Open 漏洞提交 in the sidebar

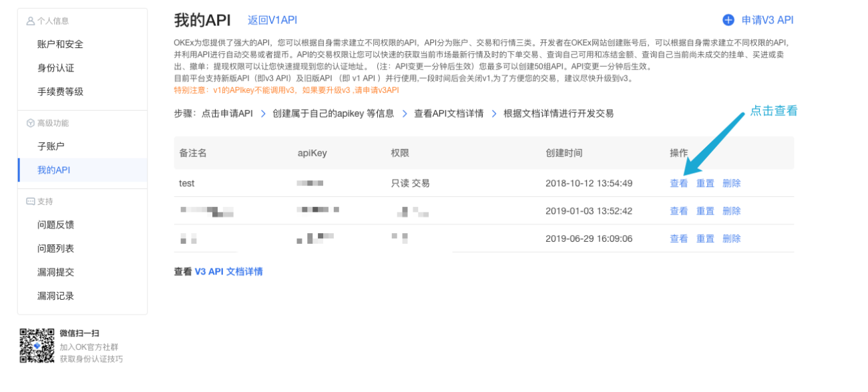pyautogui.click(x=82, y=272)
